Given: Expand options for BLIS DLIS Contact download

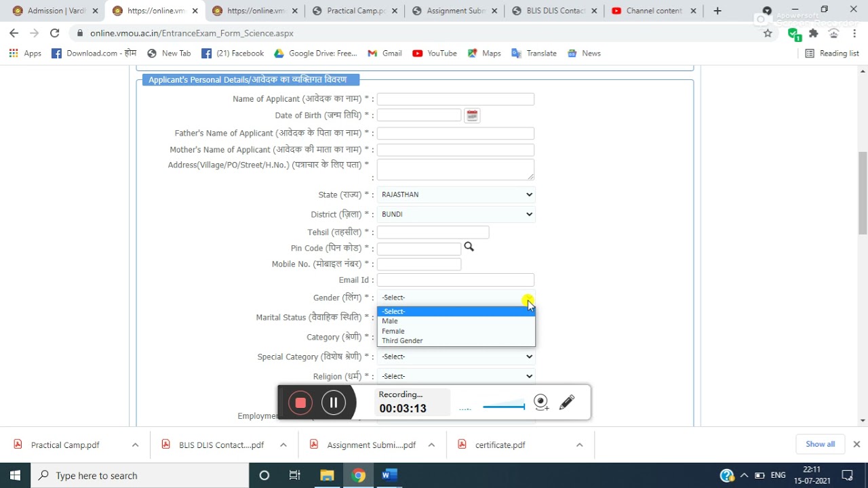Looking at the screenshot, I should point(283,445).
